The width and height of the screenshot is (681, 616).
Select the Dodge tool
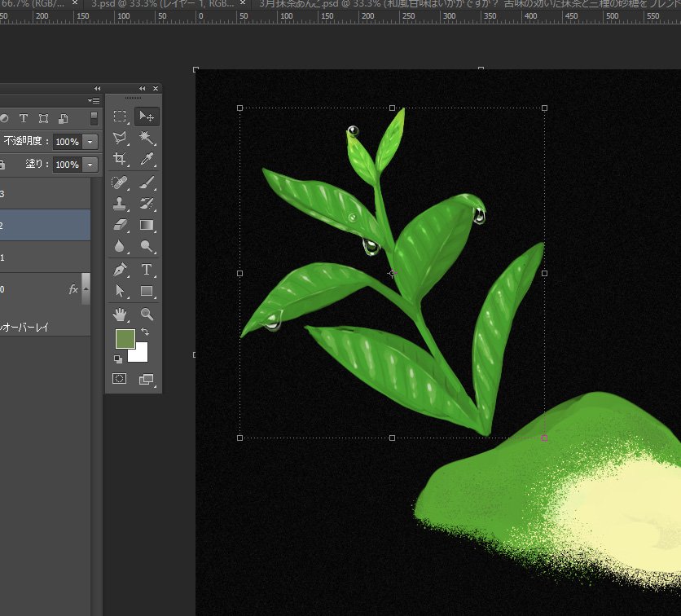(x=147, y=246)
